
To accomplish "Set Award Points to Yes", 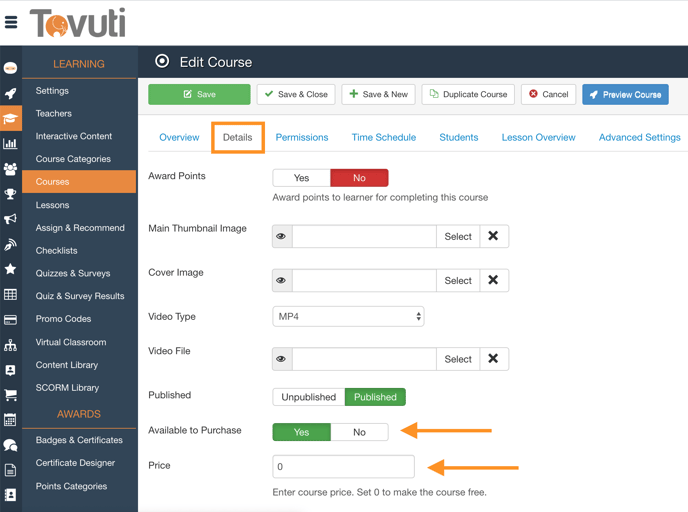I will click(x=301, y=178).
